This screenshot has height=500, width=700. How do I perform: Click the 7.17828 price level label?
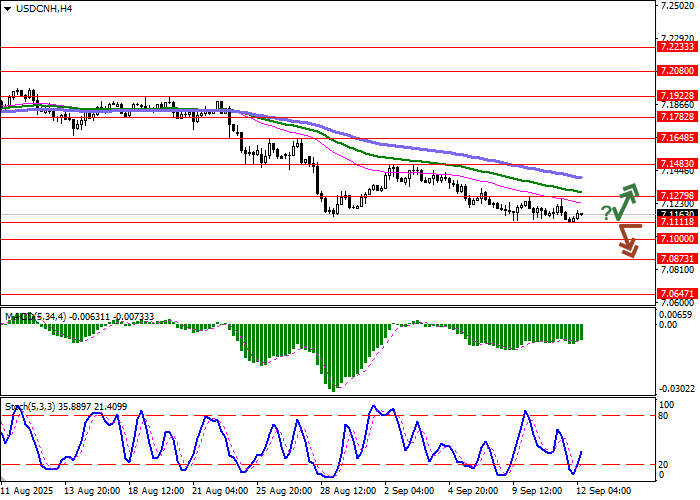coord(677,117)
